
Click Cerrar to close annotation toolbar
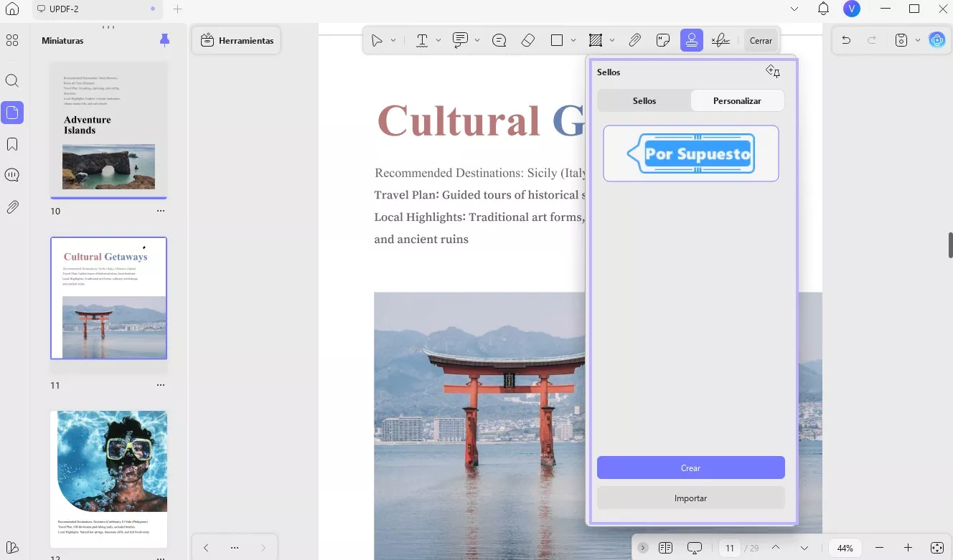(x=761, y=41)
